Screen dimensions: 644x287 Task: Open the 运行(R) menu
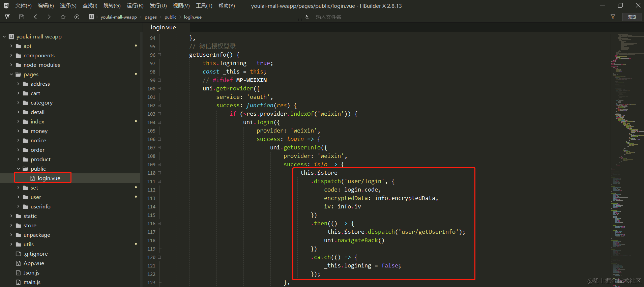tap(135, 6)
